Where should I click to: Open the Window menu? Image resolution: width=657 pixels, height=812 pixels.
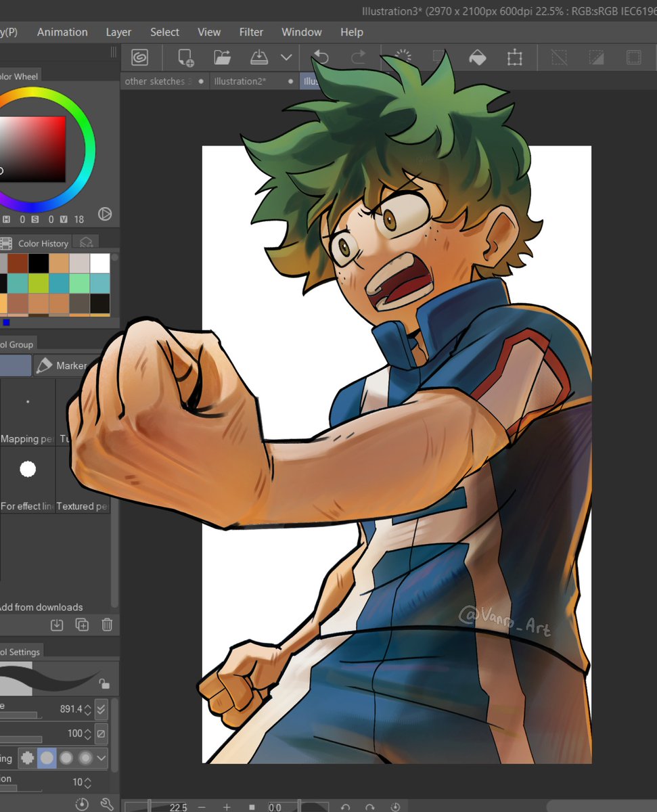[x=302, y=32]
